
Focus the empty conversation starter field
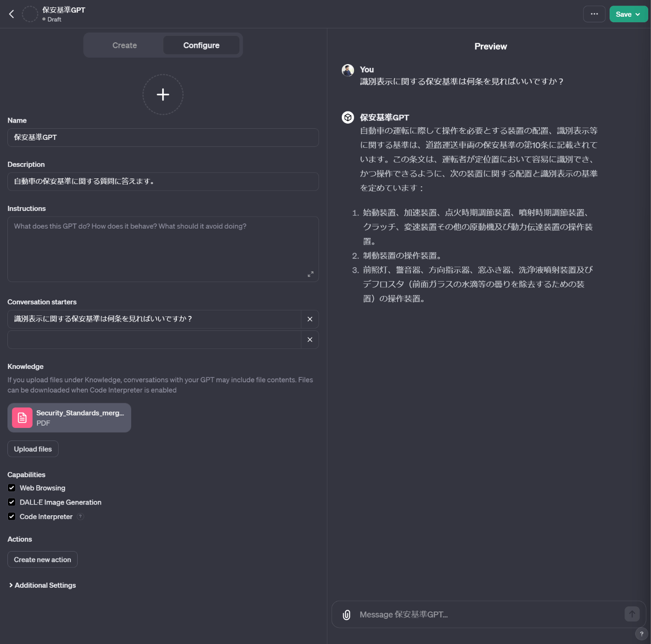click(154, 340)
